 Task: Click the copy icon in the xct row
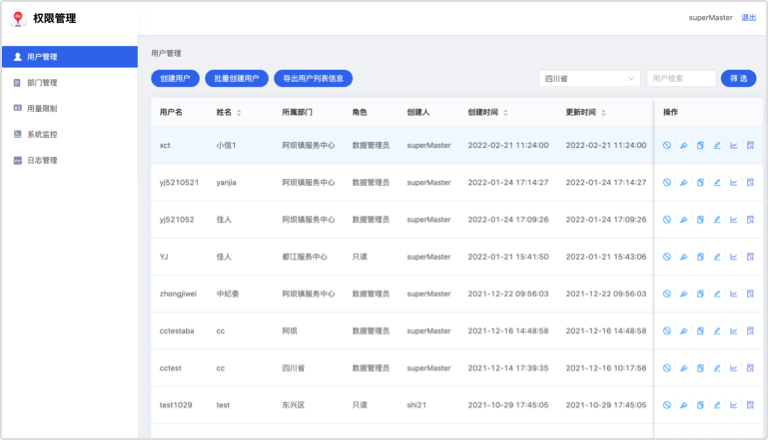[x=700, y=146]
